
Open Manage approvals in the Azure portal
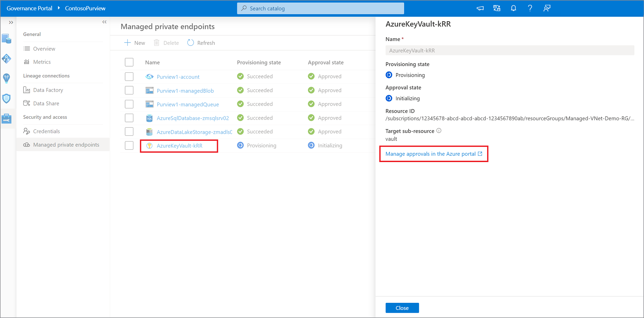(x=434, y=154)
